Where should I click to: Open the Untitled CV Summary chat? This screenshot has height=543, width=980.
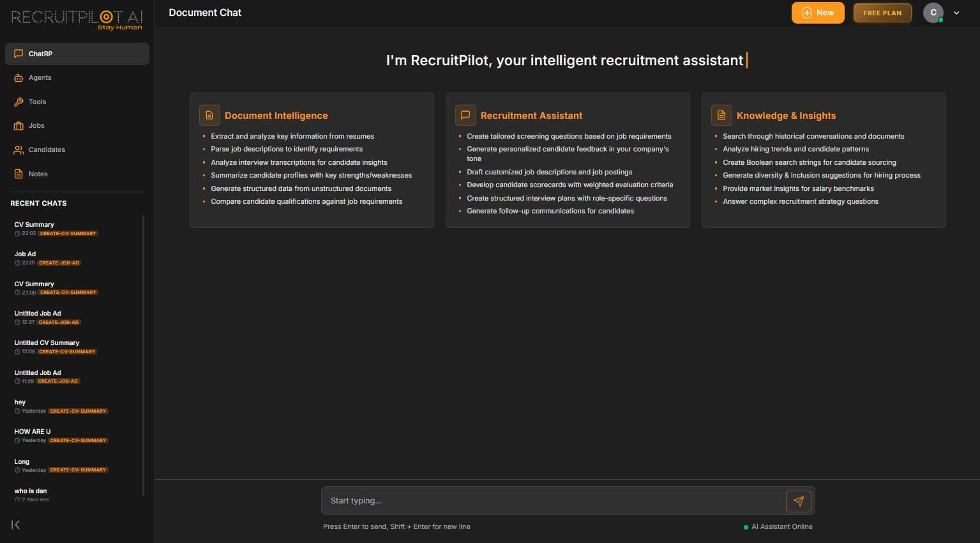pos(76,347)
